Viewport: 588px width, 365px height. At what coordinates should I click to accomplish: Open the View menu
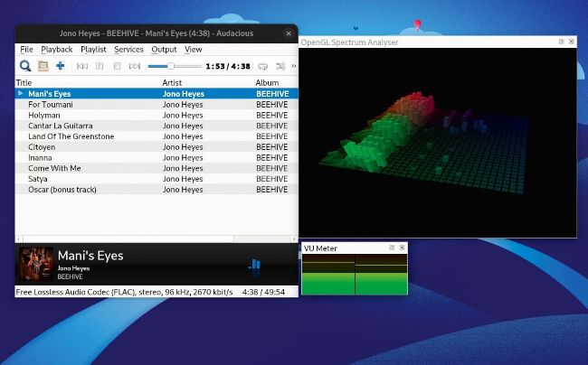click(194, 50)
